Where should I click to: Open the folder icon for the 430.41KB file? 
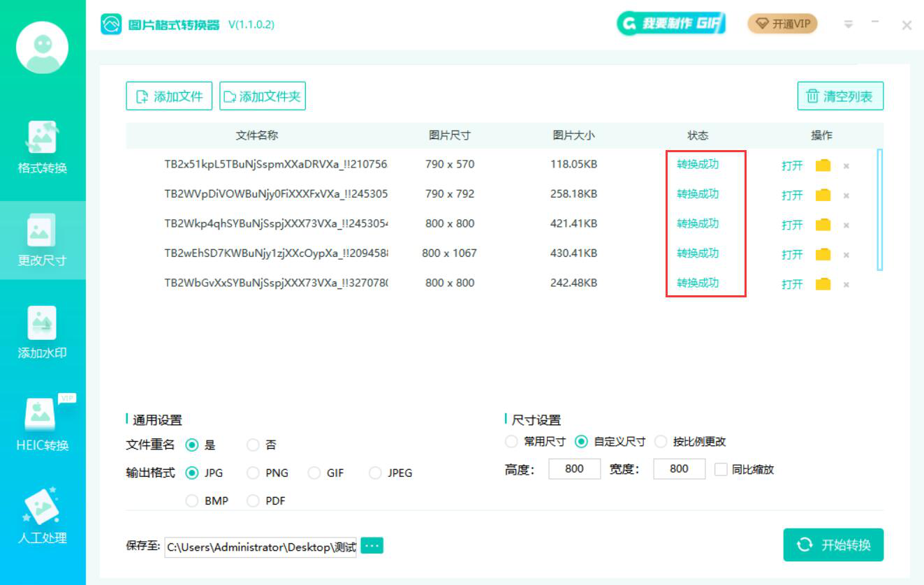pos(823,254)
